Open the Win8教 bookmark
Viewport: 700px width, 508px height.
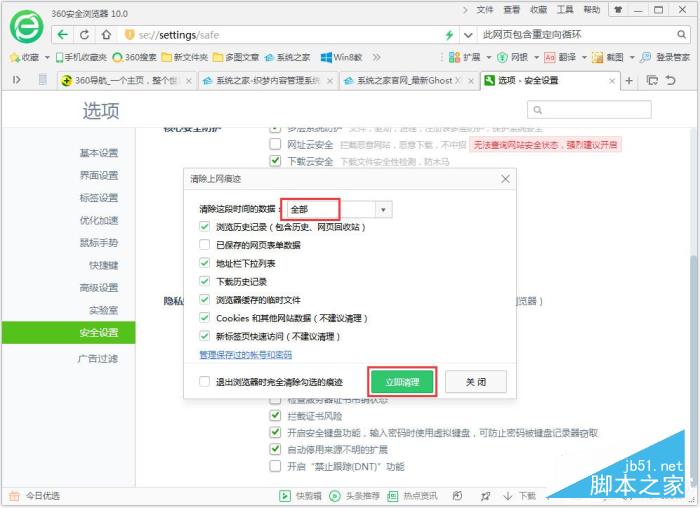pos(342,57)
